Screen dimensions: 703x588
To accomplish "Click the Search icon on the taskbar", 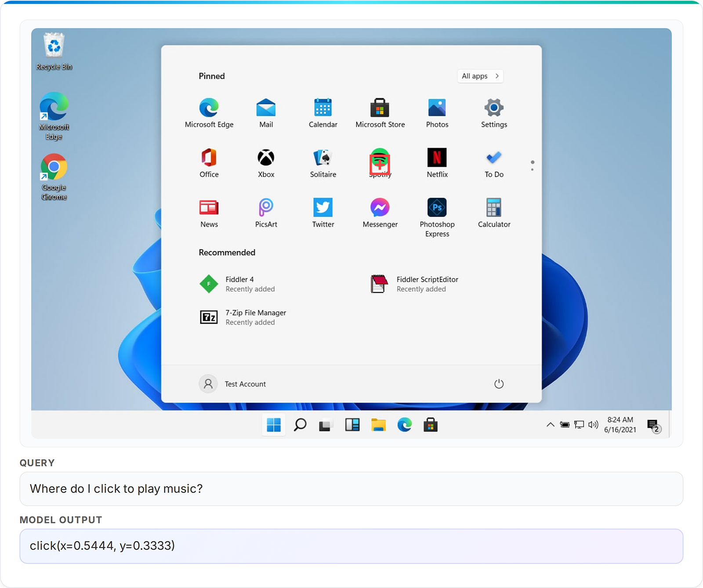I will [x=301, y=425].
